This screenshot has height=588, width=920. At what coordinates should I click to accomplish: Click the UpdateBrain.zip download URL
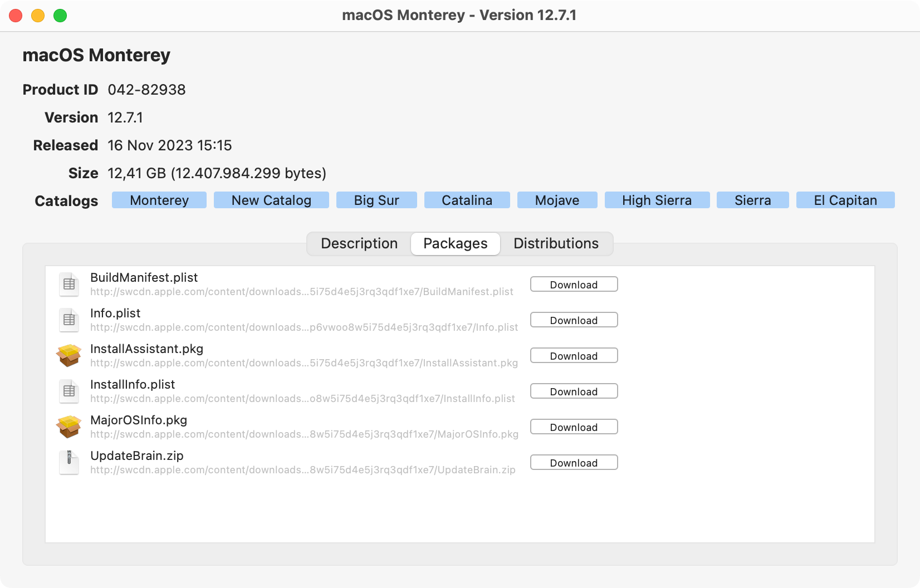[x=303, y=470]
